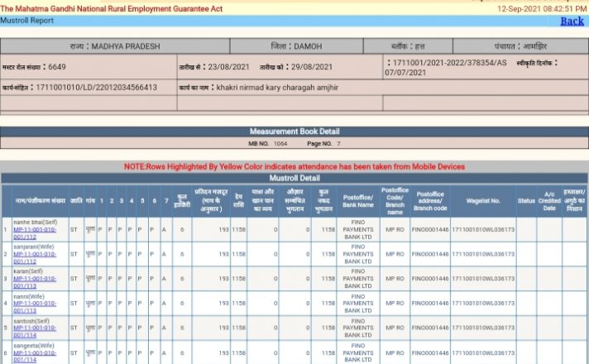The image size is (589, 364).
Task: Click the Mustroll Report heading
Action: click(x=26, y=21)
